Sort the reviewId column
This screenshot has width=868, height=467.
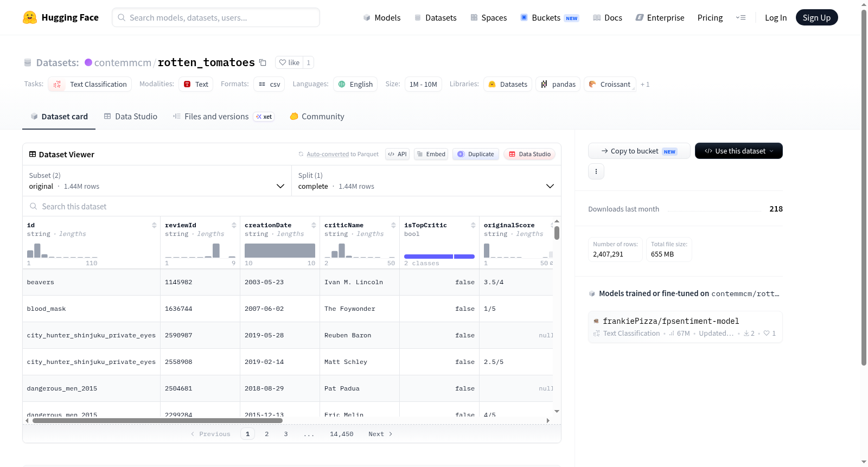click(x=234, y=225)
